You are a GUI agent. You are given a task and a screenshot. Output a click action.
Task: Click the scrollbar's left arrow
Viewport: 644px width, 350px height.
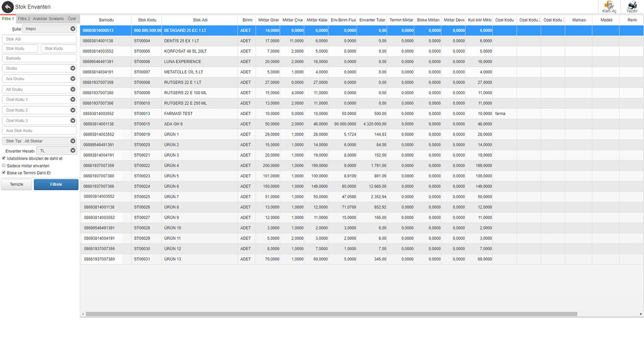83,314
